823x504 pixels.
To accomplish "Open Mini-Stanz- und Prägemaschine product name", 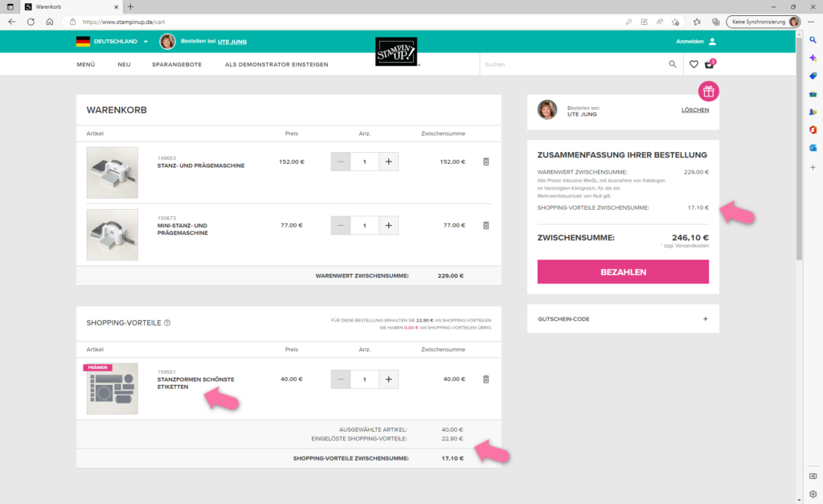I will (182, 229).
